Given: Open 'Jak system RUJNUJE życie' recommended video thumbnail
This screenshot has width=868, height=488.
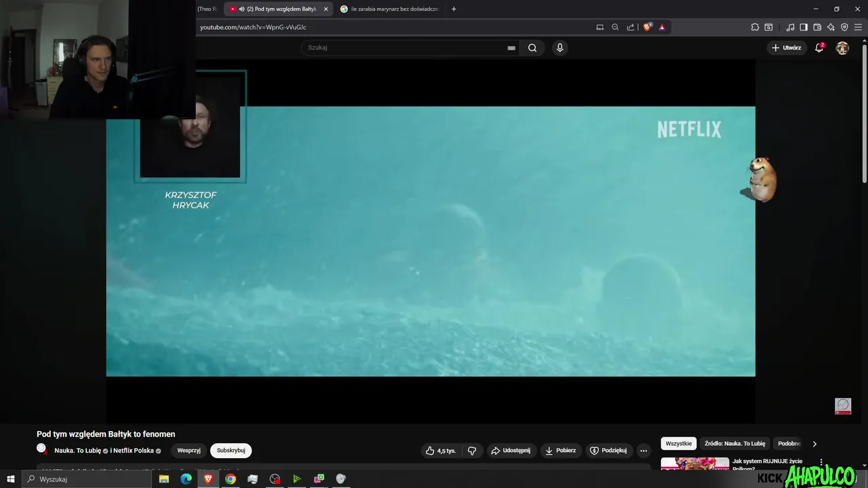Looking at the screenshot, I should (x=695, y=464).
